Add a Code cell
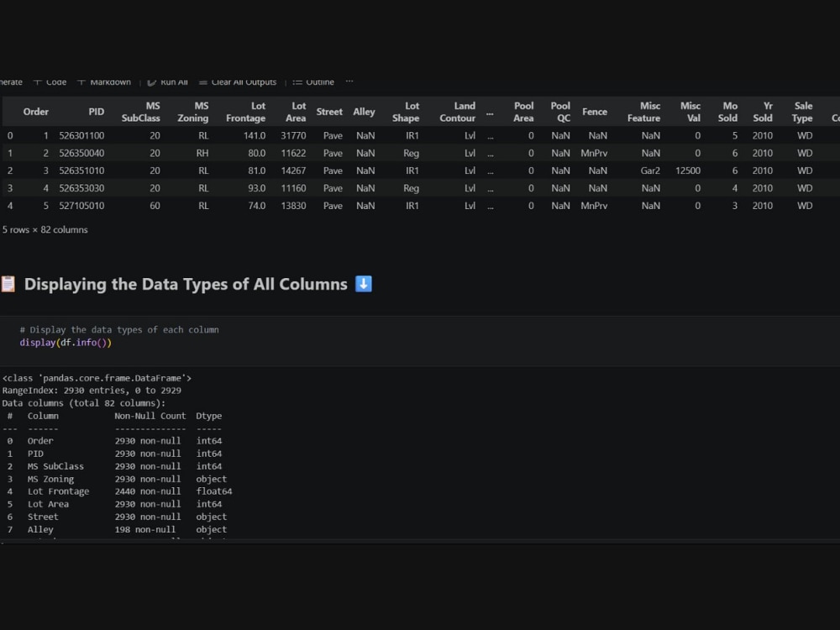Image resolution: width=840 pixels, height=630 pixels. pos(50,82)
